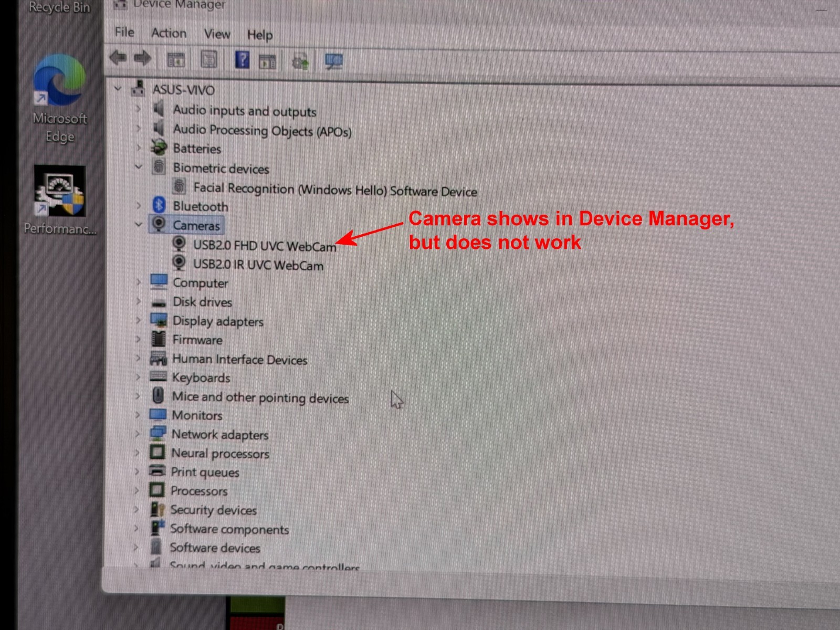Select the Disk drives icon
The image size is (840, 630).
tap(159, 303)
